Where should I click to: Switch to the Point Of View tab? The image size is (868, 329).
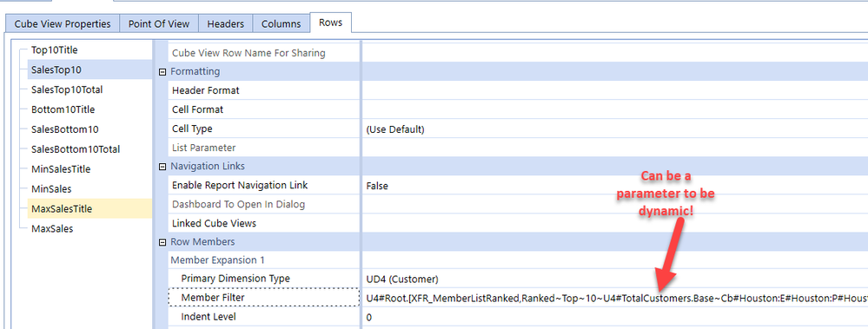(159, 23)
